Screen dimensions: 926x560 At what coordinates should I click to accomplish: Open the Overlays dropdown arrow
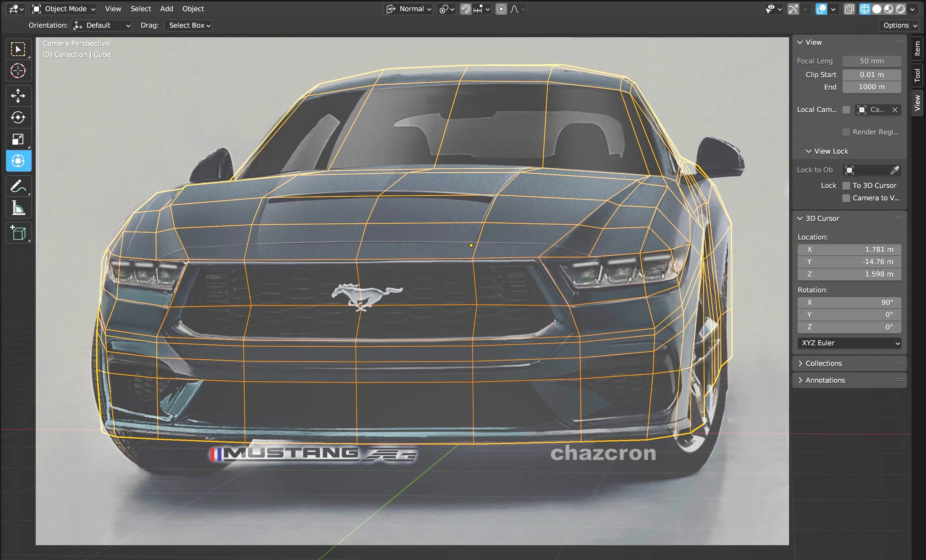coord(833,9)
